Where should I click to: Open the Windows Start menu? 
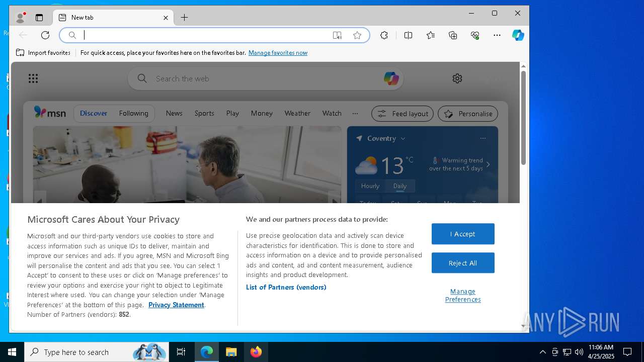pos(12,352)
